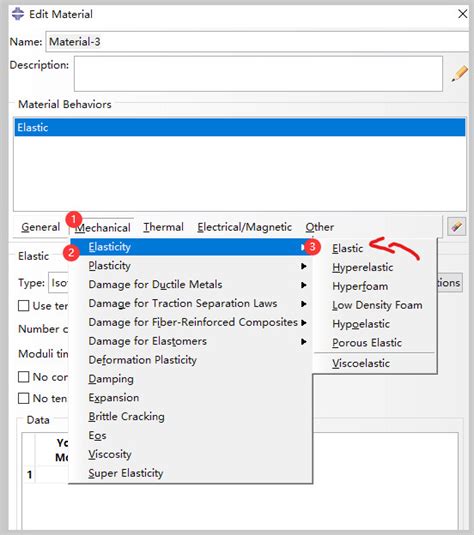Open the Electrical/Magnetic menu
The height and width of the screenshot is (535, 474).
(x=244, y=227)
